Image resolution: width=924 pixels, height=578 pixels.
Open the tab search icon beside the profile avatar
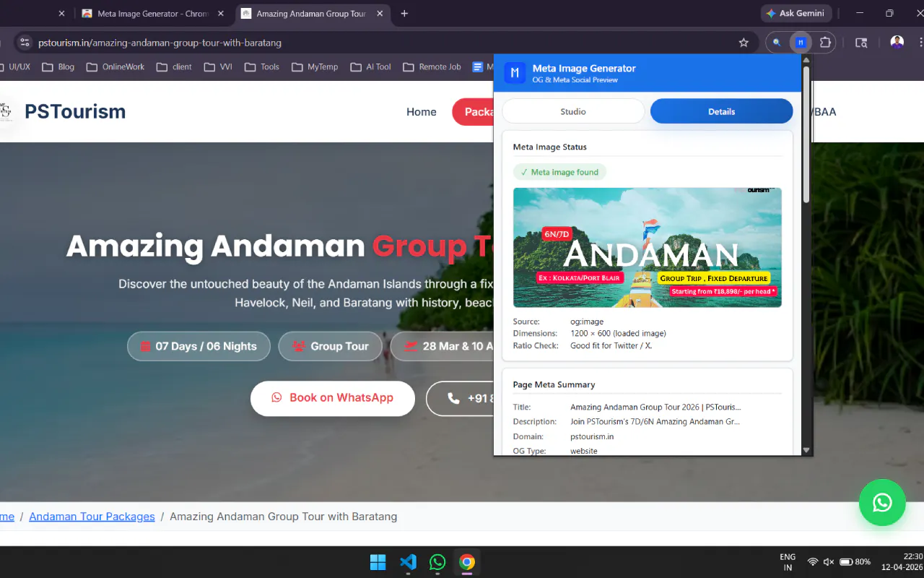click(861, 43)
